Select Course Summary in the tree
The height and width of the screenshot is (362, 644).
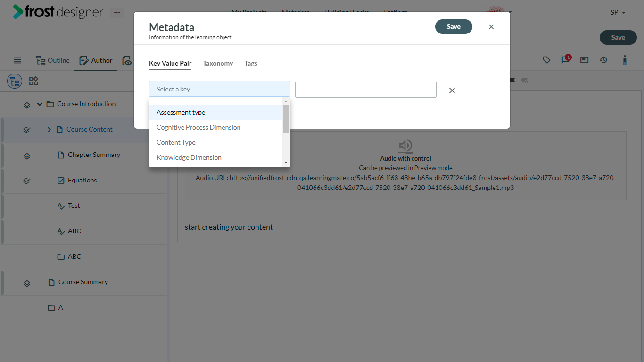coord(83,282)
